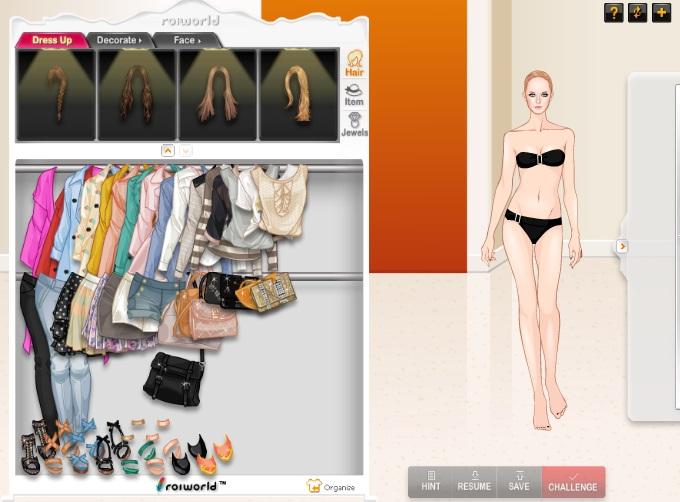Screen dimensions: 680x502
Task: Pick the black backpack in the wardrobe
Action: pos(173,377)
